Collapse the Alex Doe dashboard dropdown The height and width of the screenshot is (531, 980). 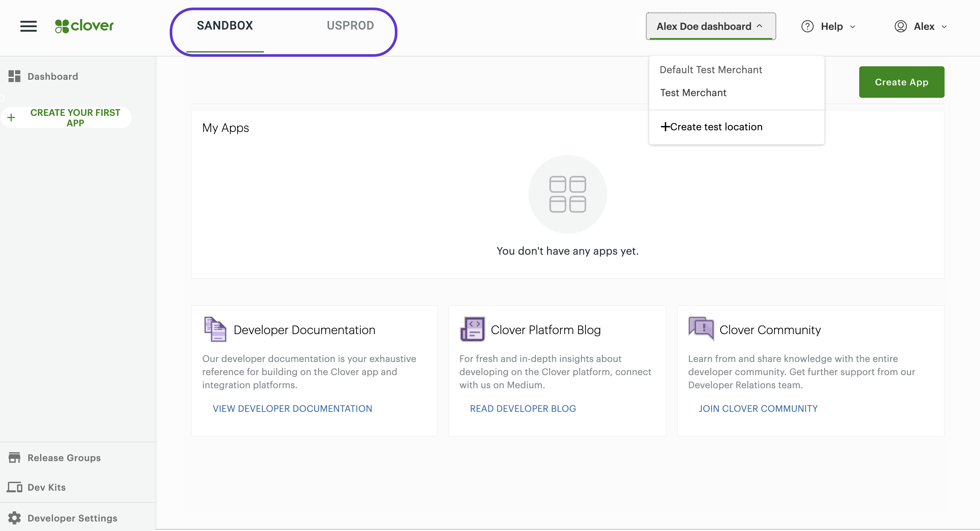tap(710, 26)
